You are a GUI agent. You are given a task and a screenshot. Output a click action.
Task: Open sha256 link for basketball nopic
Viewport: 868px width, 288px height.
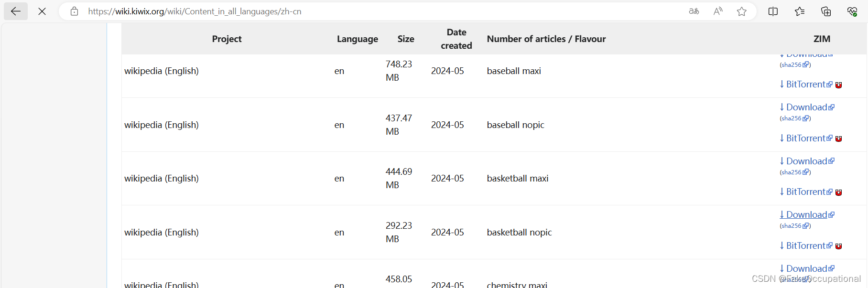click(x=795, y=226)
